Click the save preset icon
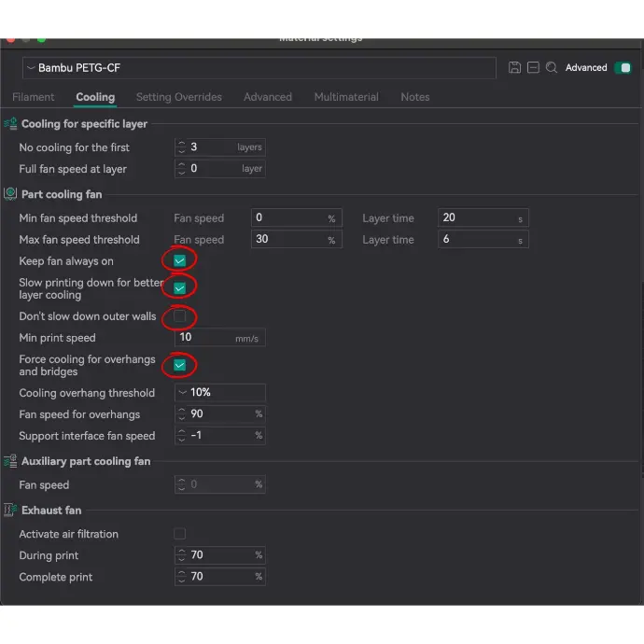The width and height of the screenshot is (644, 644). coord(514,68)
